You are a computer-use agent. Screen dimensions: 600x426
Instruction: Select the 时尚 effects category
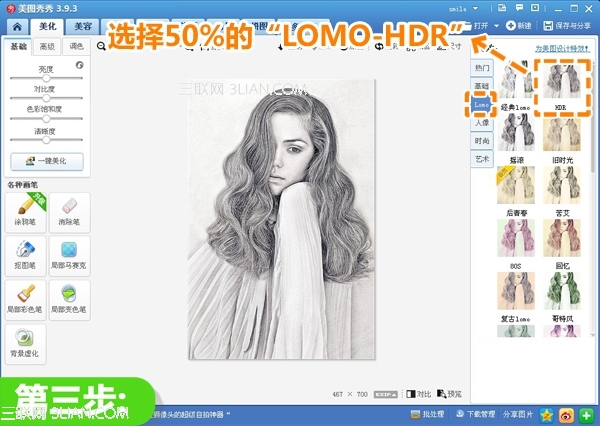pos(482,141)
